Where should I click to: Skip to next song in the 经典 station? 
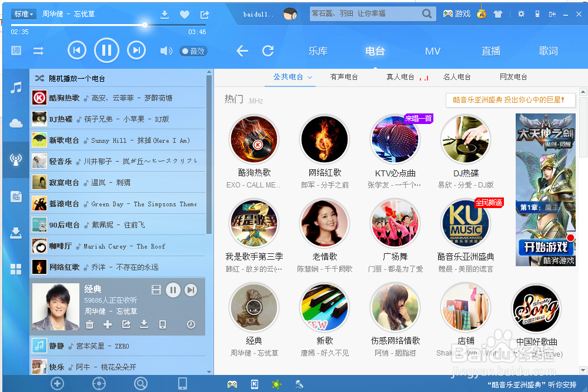pyautogui.click(x=191, y=290)
